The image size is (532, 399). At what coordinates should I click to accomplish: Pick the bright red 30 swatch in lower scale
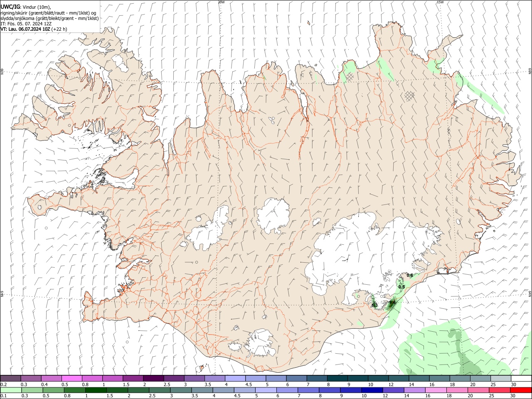click(521, 390)
